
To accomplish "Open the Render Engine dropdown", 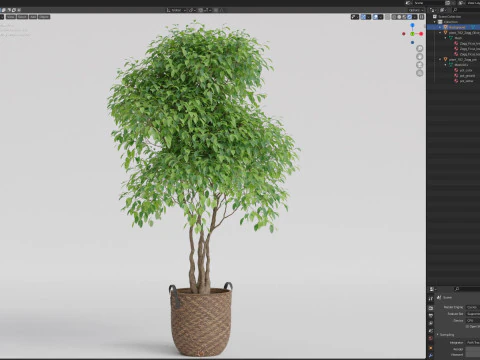I will (473, 307).
